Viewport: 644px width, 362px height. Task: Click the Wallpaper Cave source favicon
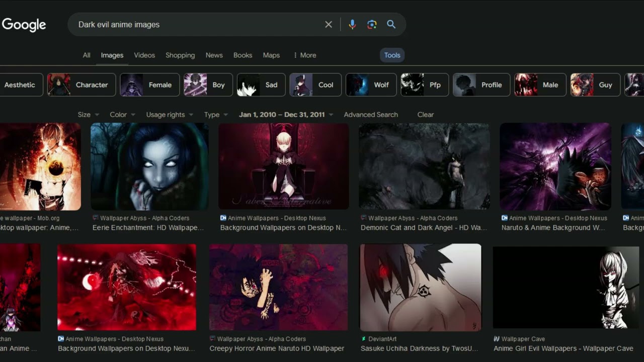coord(497,339)
